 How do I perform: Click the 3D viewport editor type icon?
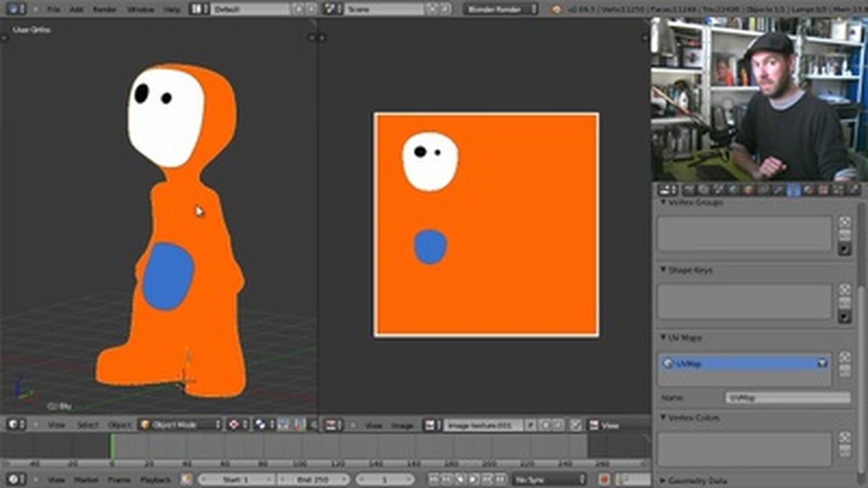click(14, 425)
